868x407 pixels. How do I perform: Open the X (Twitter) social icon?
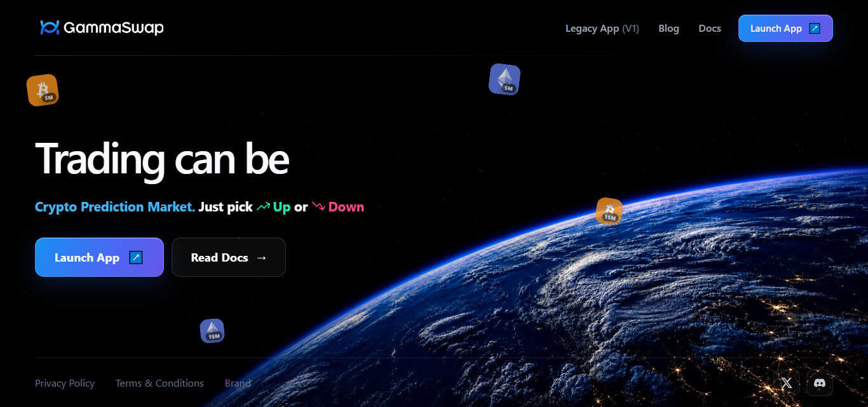tap(787, 383)
